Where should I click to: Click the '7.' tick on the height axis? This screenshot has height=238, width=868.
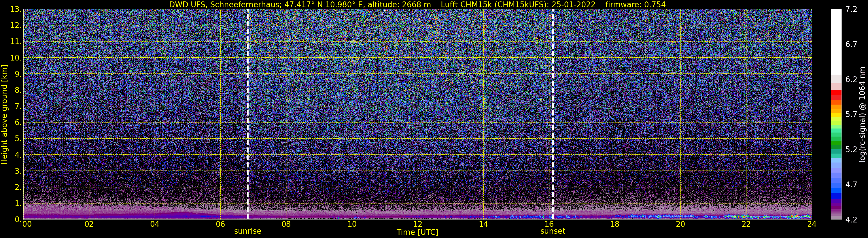pyautogui.click(x=18, y=107)
